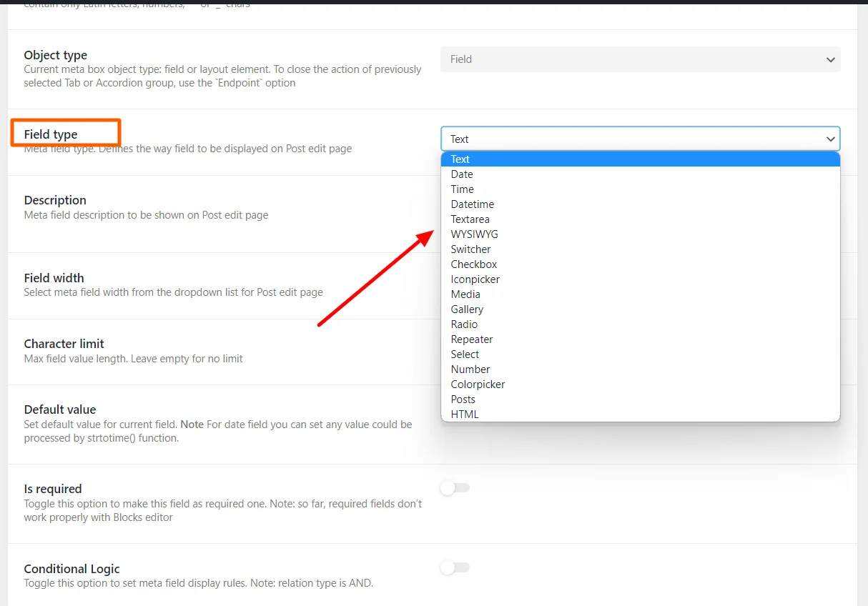Select Gallery field type
The image size is (868, 606).
click(640, 309)
